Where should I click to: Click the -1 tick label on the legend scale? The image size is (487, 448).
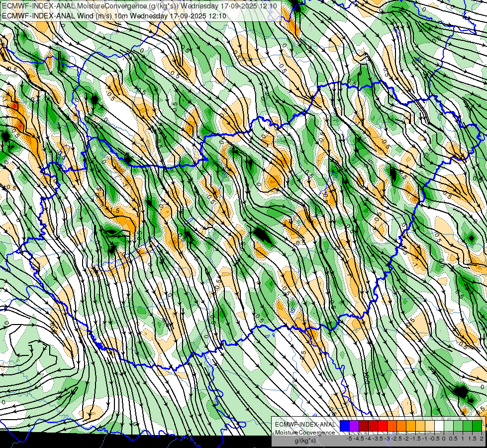(x=425, y=439)
